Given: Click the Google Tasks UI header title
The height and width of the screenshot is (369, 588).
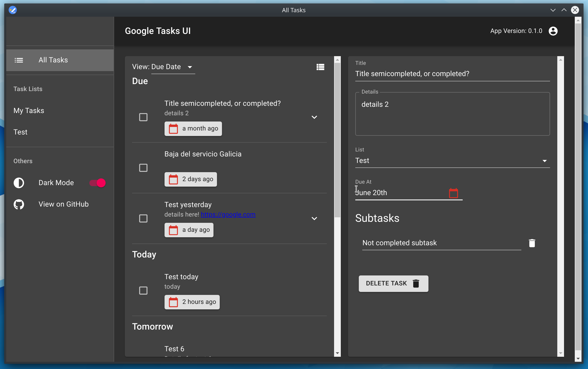Looking at the screenshot, I should (x=158, y=31).
